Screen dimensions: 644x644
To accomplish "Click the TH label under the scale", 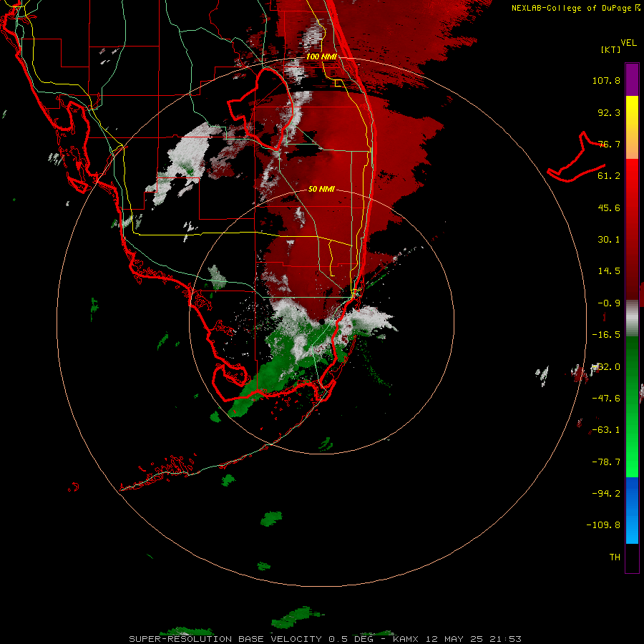I will [x=615, y=557].
